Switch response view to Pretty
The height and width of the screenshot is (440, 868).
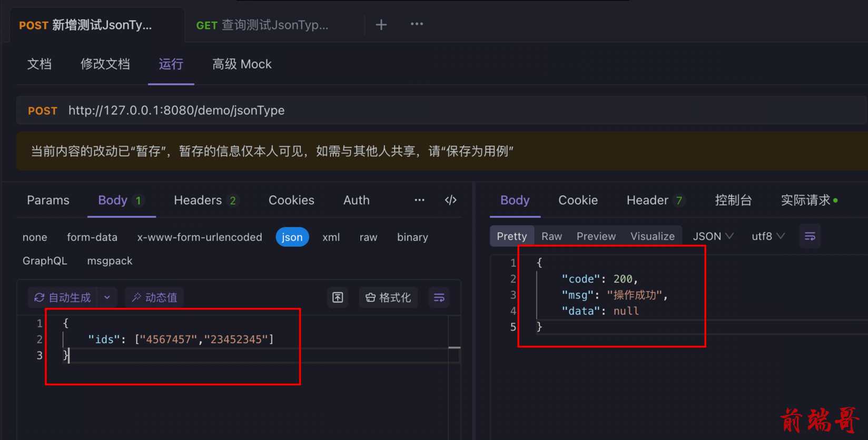(x=511, y=236)
